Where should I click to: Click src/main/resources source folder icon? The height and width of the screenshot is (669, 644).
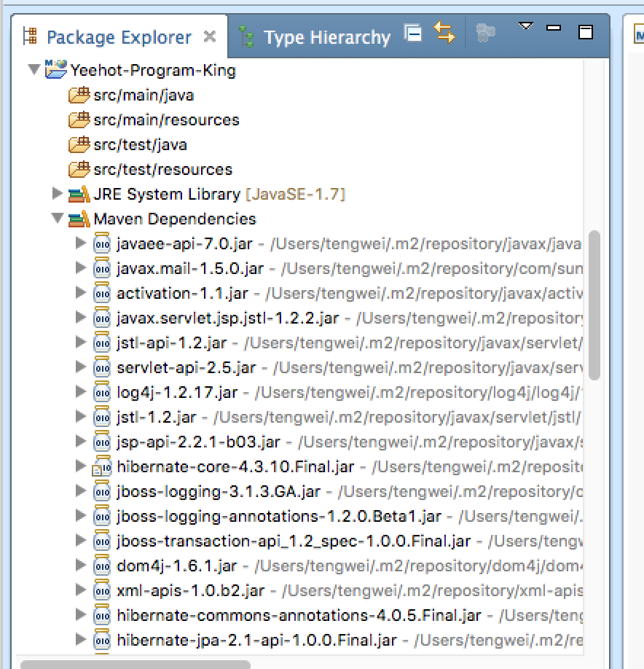coord(79,120)
